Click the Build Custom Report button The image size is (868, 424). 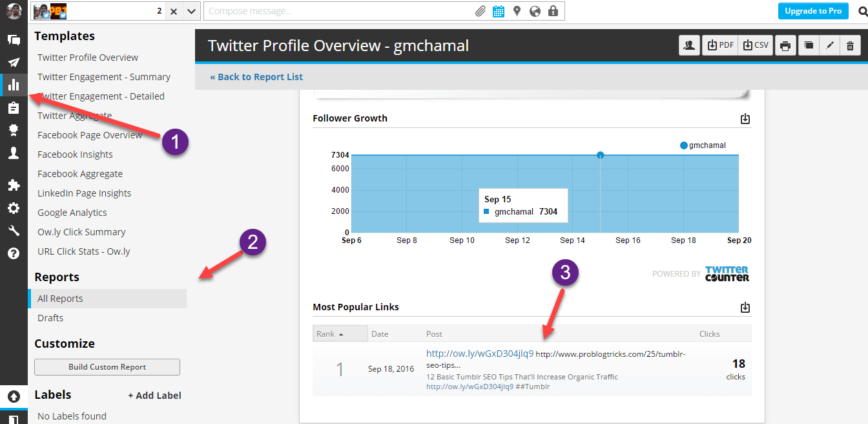107,367
